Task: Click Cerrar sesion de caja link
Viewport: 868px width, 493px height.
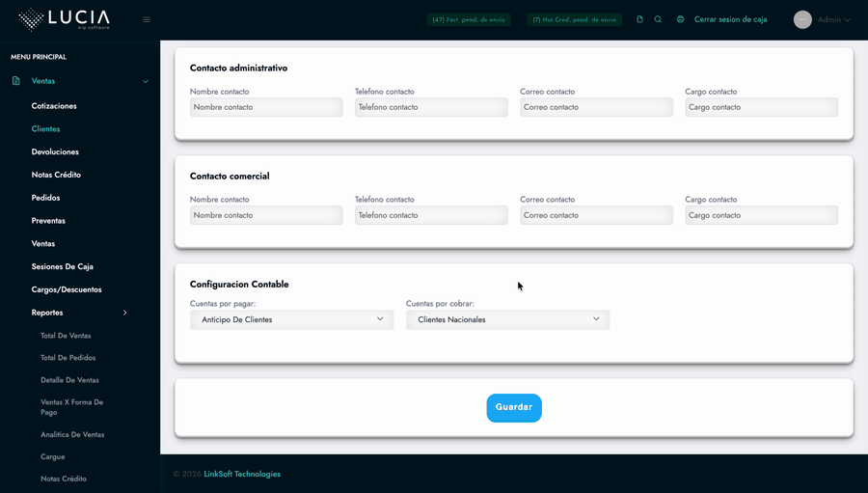Action: (731, 19)
